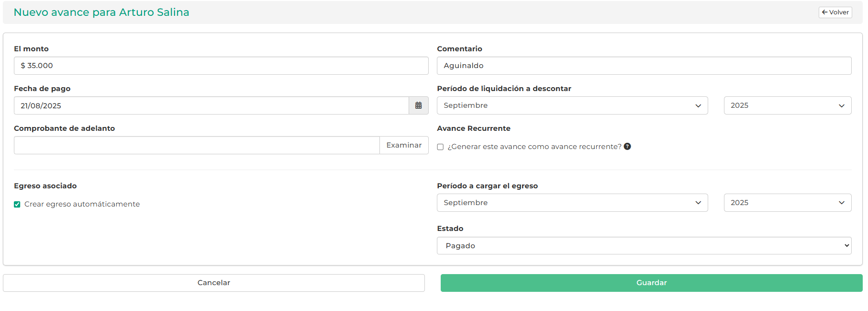This screenshot has height=311, width=868.
Task: Click the Volver back arrow button
Action: point(835,12)
